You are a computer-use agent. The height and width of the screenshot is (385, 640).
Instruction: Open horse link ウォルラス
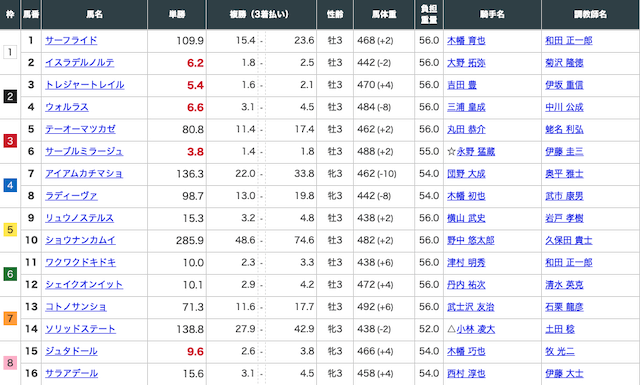[x=67, y=107]
